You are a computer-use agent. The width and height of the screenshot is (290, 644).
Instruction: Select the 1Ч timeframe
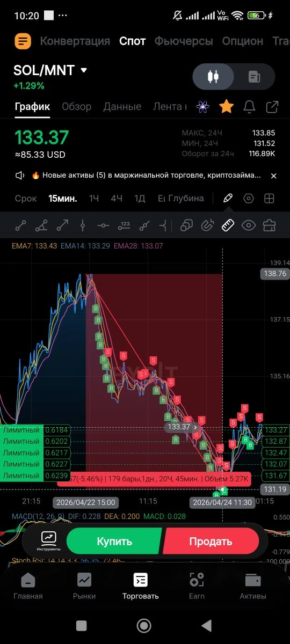click(94, 199)
